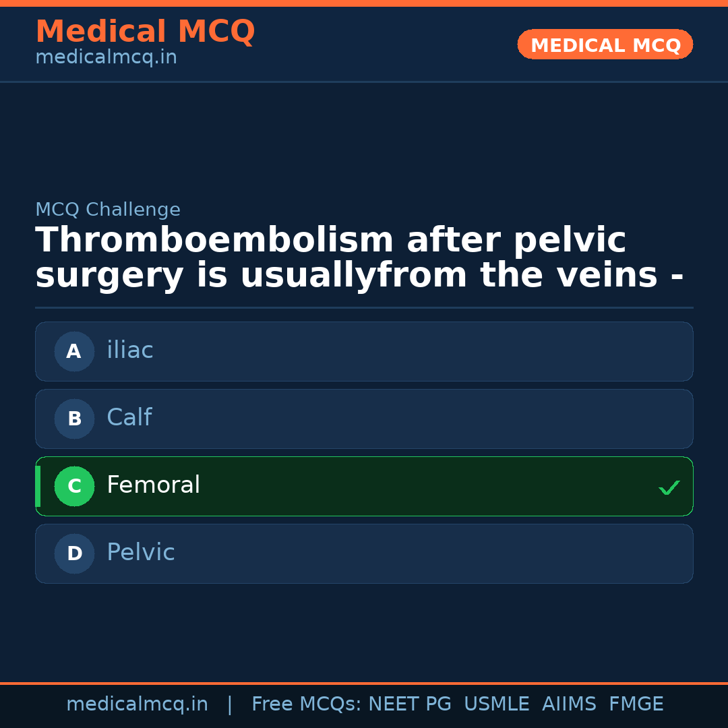Choose the 'Calf' answer text

(129, 418)
